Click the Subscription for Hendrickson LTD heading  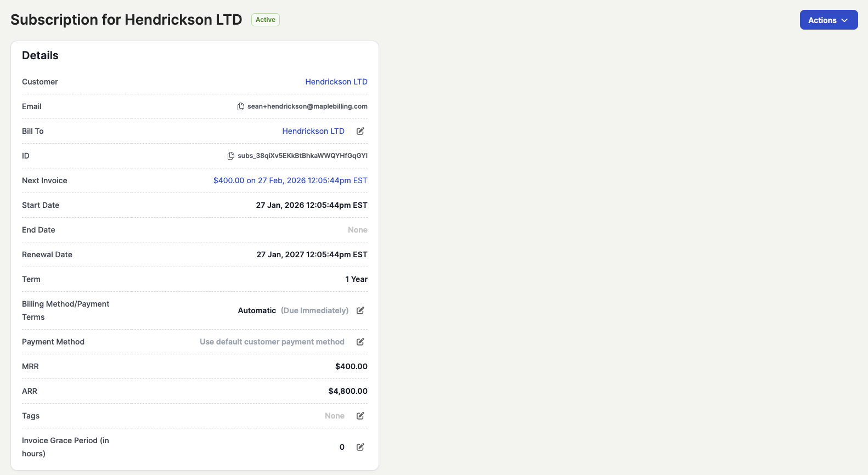(x=126, y=20)
